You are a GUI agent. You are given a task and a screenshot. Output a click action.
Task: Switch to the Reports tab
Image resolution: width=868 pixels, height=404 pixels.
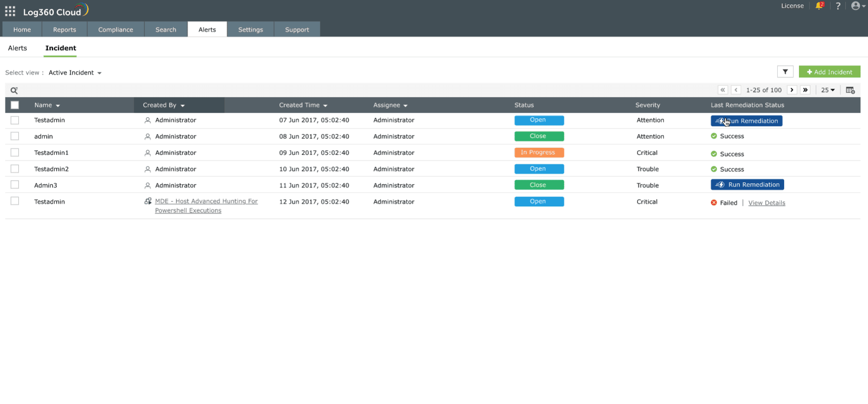click(65, 30)
